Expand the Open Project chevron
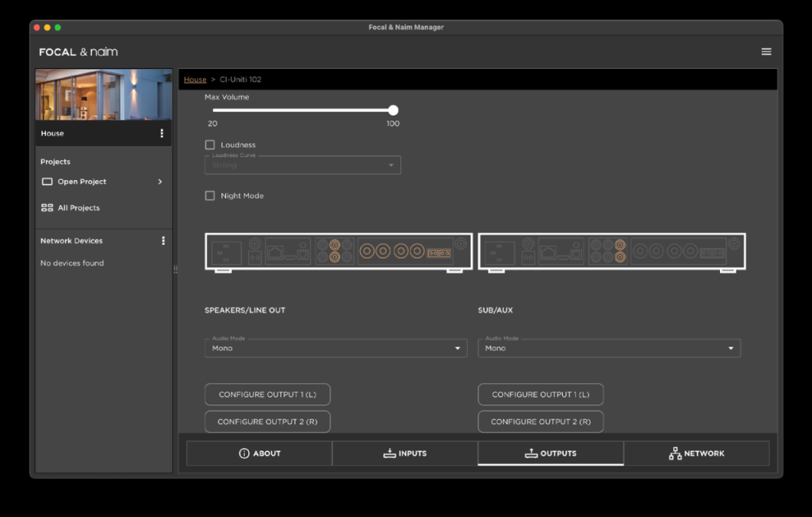Viewport: 812px width, 517px height. [x=160, y=182]
